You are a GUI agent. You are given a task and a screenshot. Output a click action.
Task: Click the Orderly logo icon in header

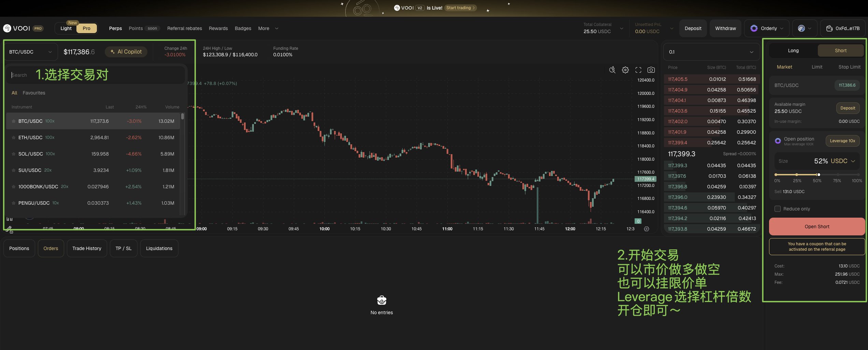(x=754, y=28)
